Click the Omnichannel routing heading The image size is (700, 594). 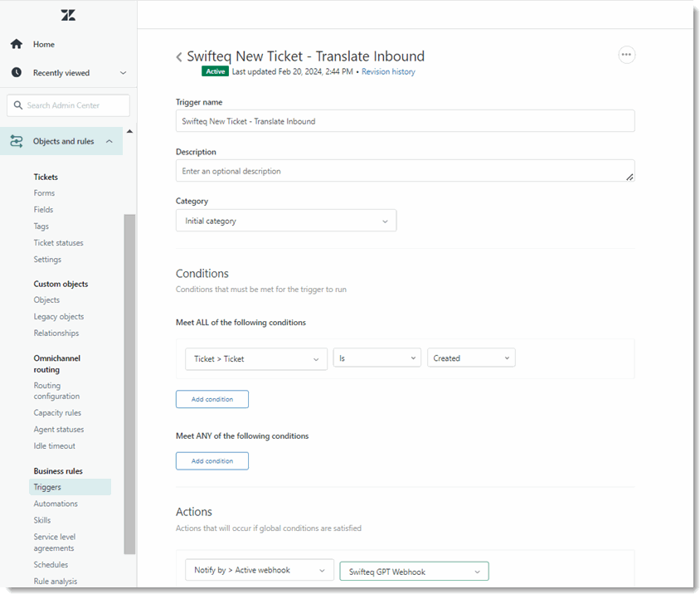[56, 363]
